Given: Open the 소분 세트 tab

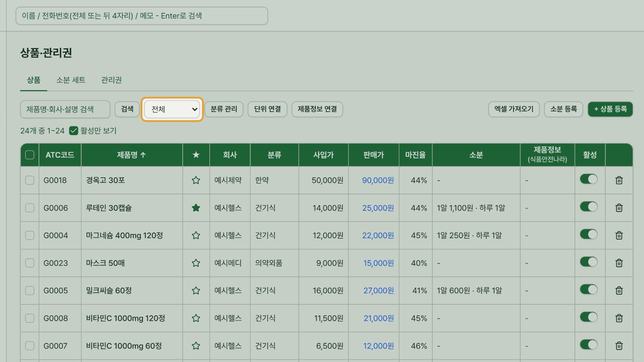Looking at the screenshot, I should coord(71,80).
